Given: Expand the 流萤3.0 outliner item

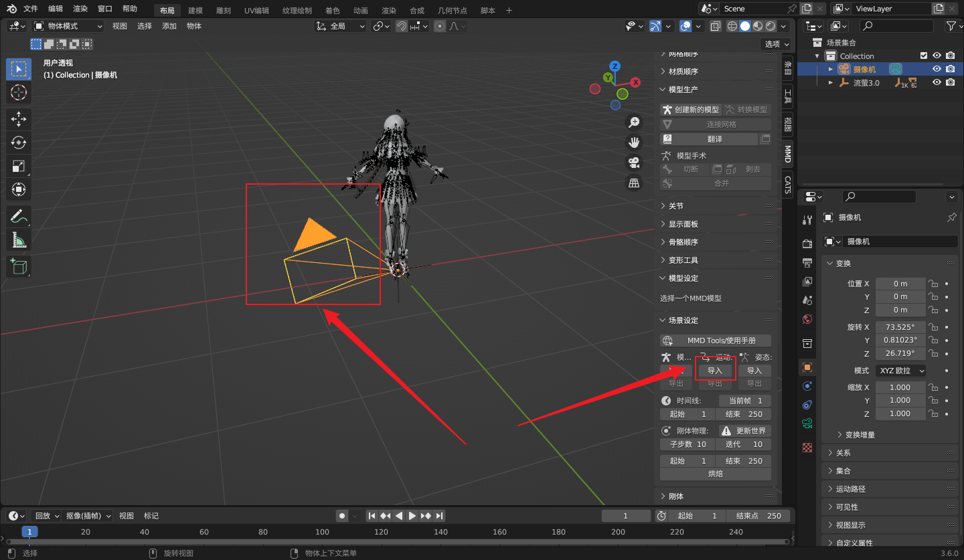Looking at the screenshot, I should click(x=831, y=83).
